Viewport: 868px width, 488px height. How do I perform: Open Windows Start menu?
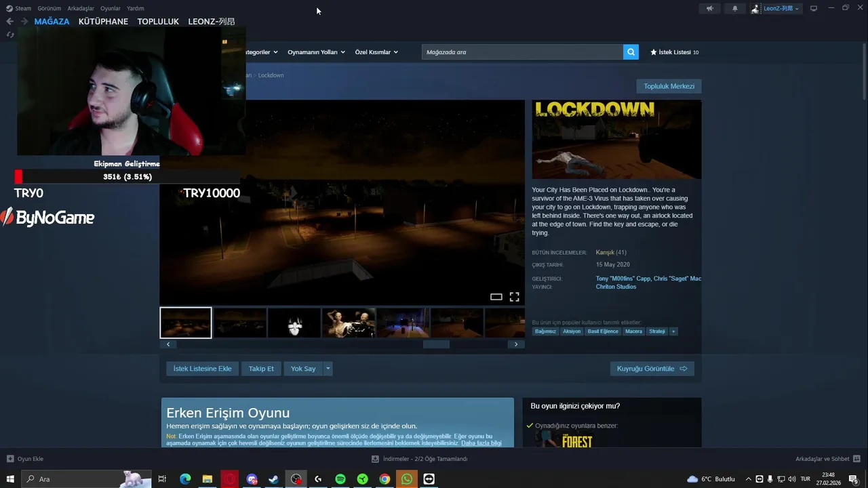pos(10,479)
